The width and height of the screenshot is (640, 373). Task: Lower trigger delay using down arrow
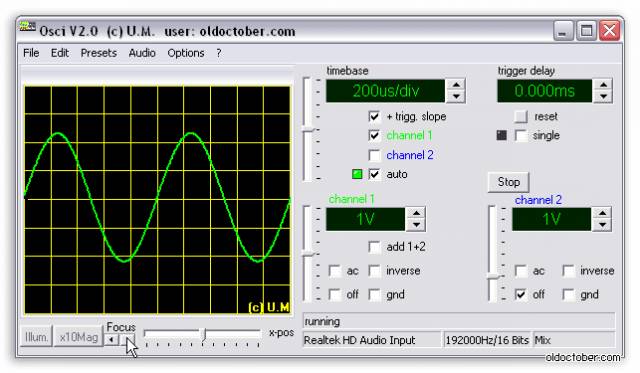pyautogui.click(x=603, y=96)
